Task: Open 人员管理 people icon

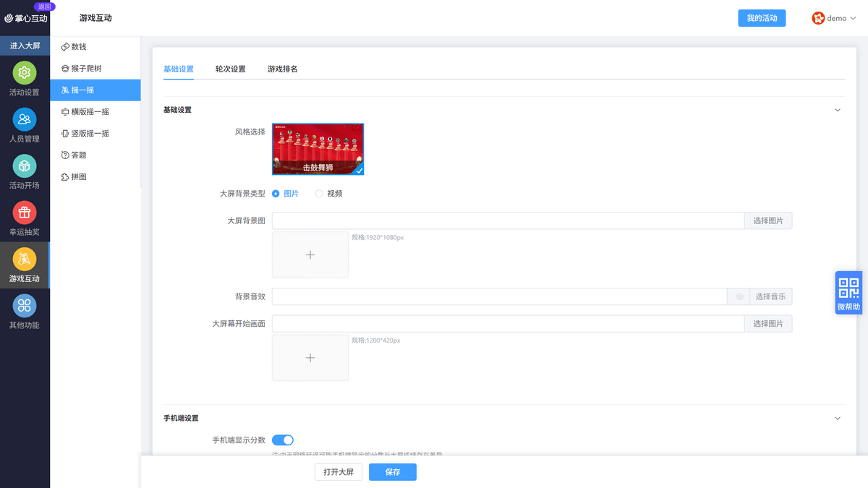Action: pyautogui.click(x=25, y=119)
